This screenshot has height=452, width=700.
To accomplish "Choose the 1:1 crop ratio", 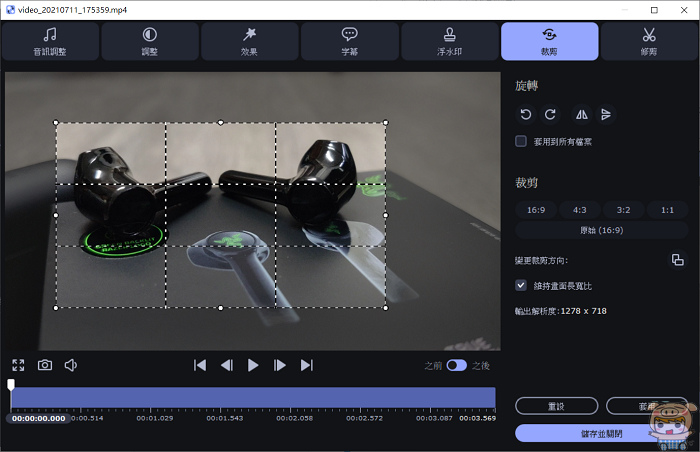I will (667, 210).
